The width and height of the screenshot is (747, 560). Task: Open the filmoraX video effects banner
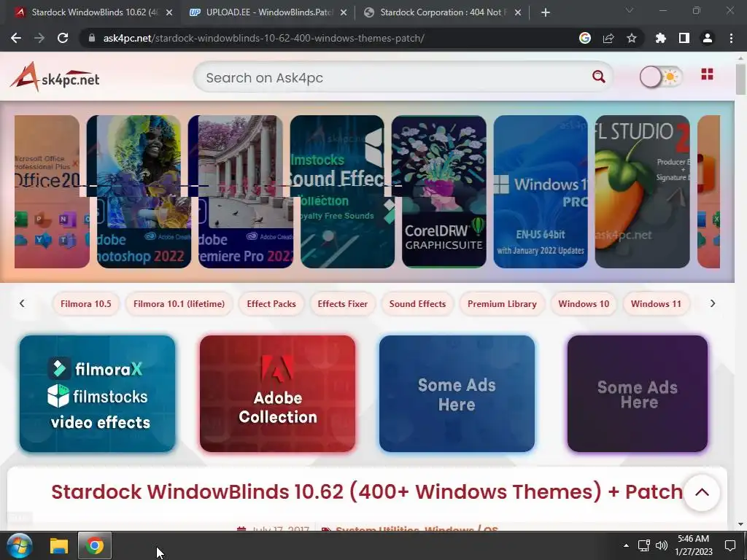tap(97, 394)
